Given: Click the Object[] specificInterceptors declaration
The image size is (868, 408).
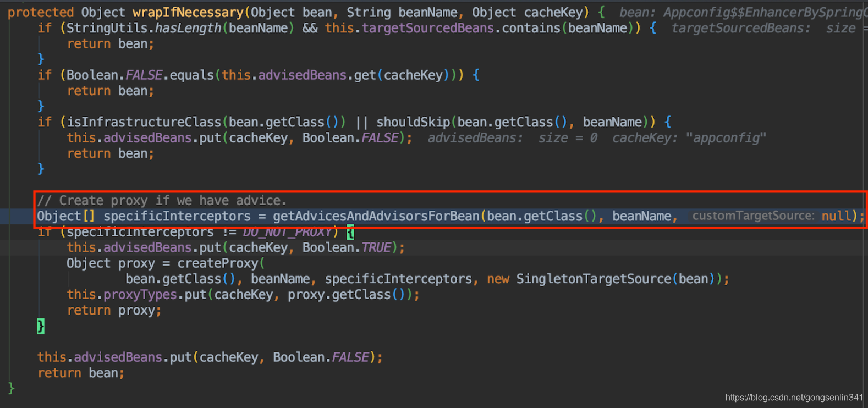Looking at the screenshot, I should click(144, 216).
